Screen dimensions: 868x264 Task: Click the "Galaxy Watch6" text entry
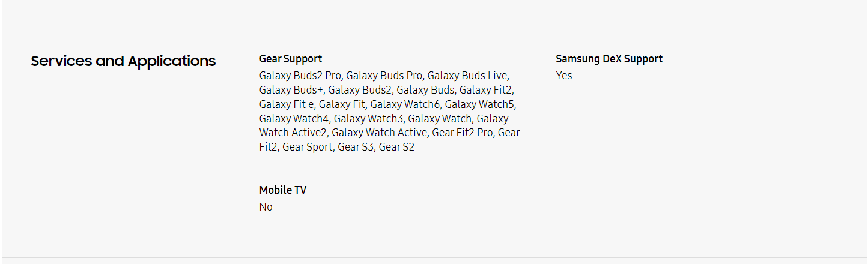[404, 104]
